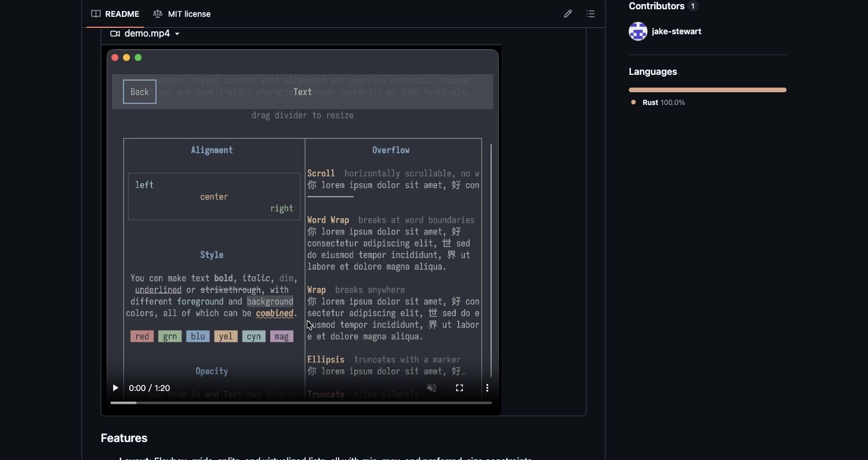Click the Text title in demo header
868x460 pixels.
(303, 92)
